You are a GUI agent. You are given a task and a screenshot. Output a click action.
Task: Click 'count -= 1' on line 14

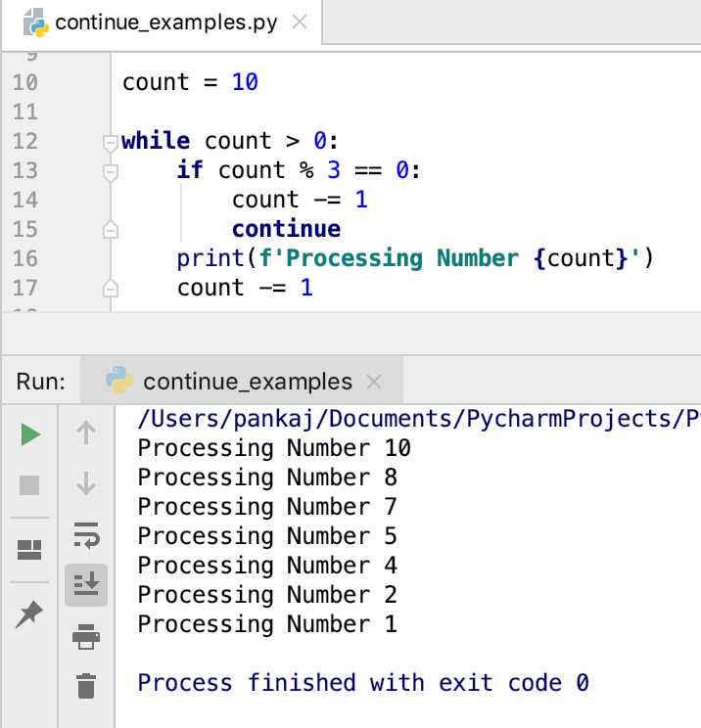pos(301,200)
